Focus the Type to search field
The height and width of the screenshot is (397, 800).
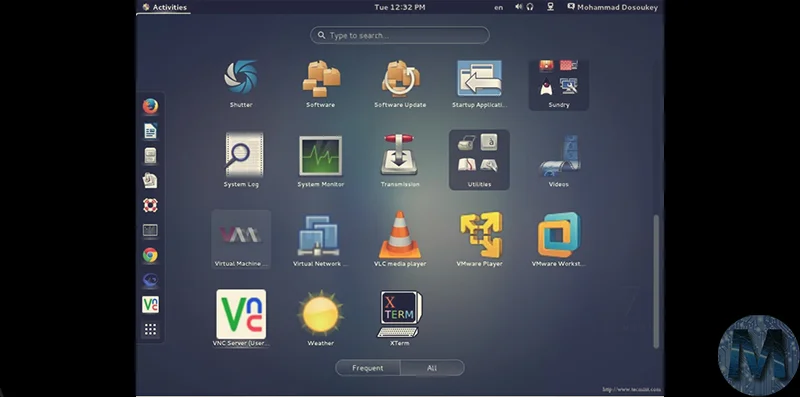pos(399,35)
